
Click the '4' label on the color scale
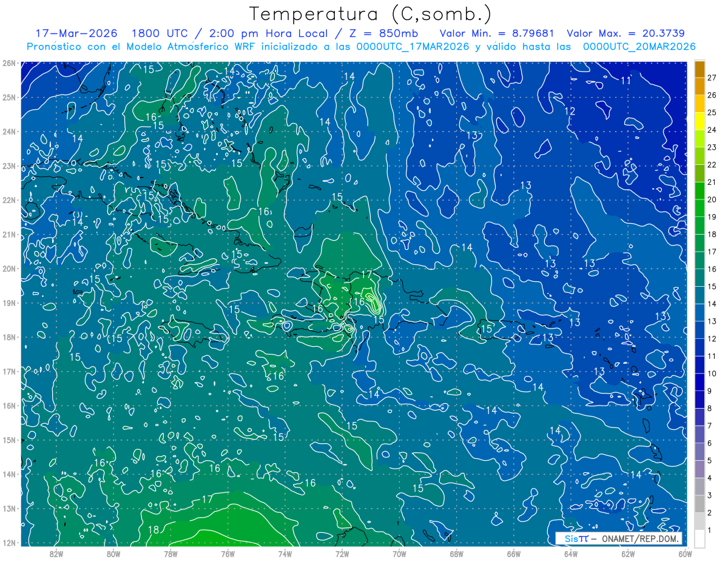pyautogui.click(x=709, y=478)
